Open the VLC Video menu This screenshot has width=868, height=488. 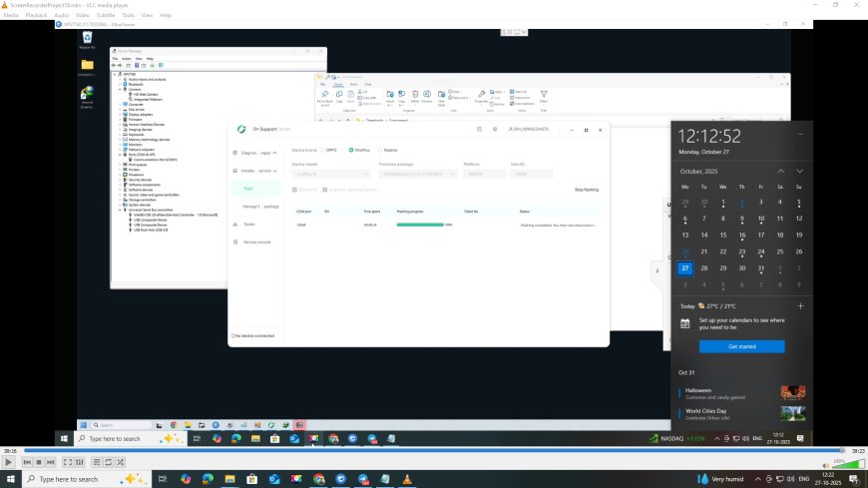(x=83, y=15)
